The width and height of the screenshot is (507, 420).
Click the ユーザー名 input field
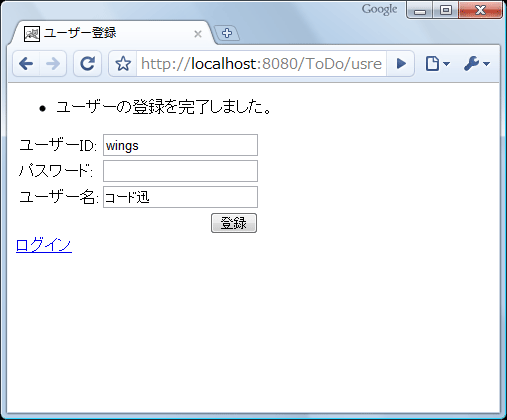coord(180,197)
